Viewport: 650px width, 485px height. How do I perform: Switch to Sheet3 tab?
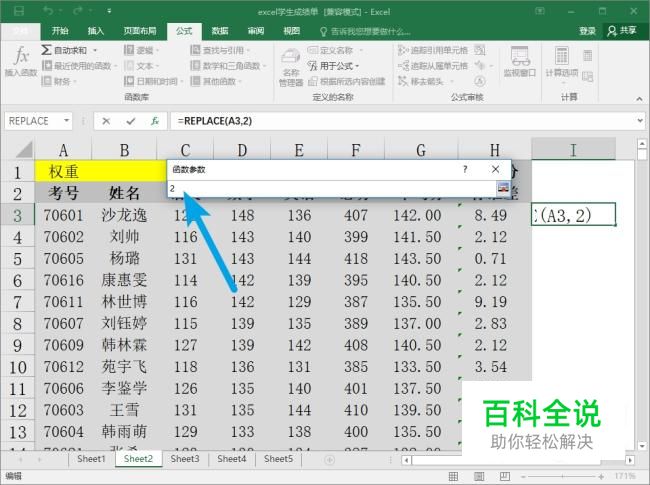pos(185,459)
